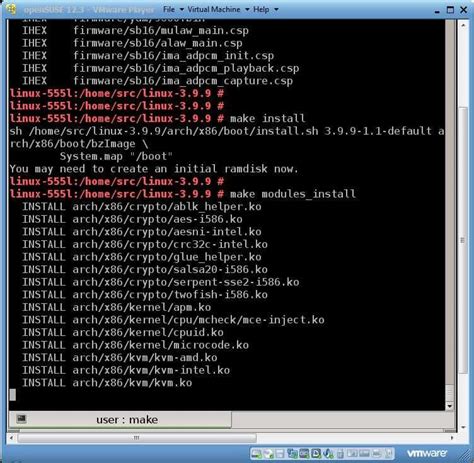Click the 'make modules_install' command text
Image resolution: width=474 pixels, height=463 pixels.
(x=292, y=194)
